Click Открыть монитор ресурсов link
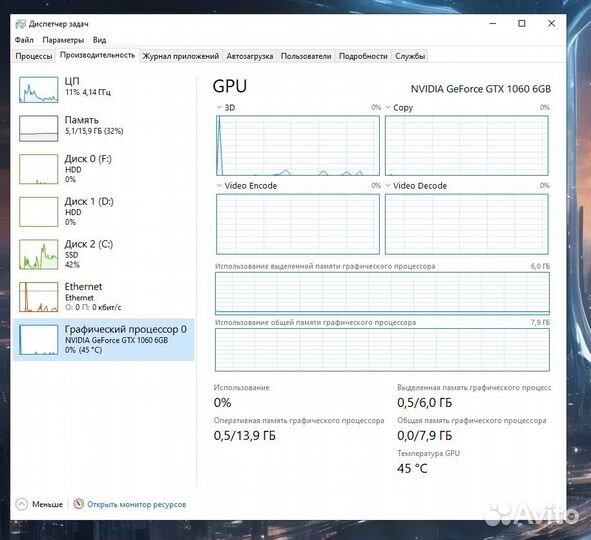Viewport: 591px width, 540px height. coord(136,504)
